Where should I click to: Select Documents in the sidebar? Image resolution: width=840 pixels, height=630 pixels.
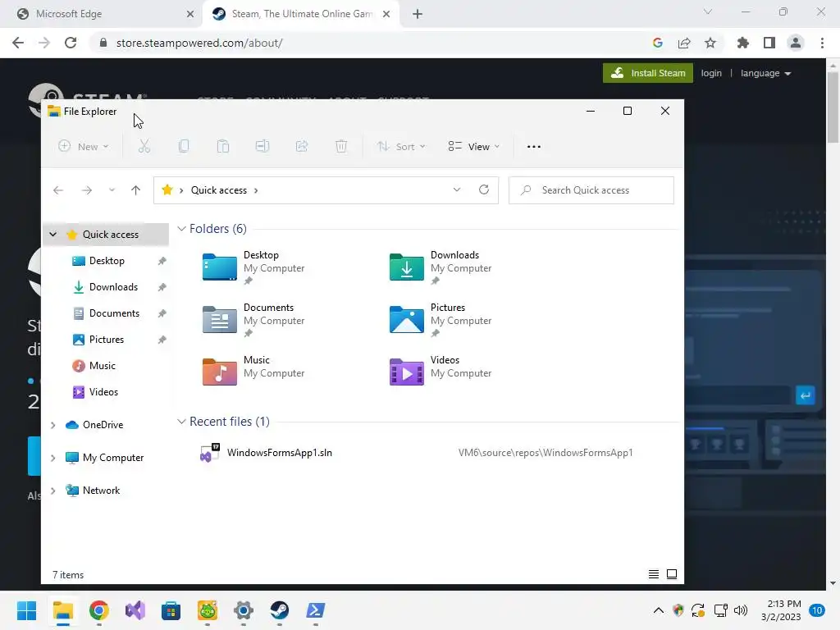(x=114, y=313)
